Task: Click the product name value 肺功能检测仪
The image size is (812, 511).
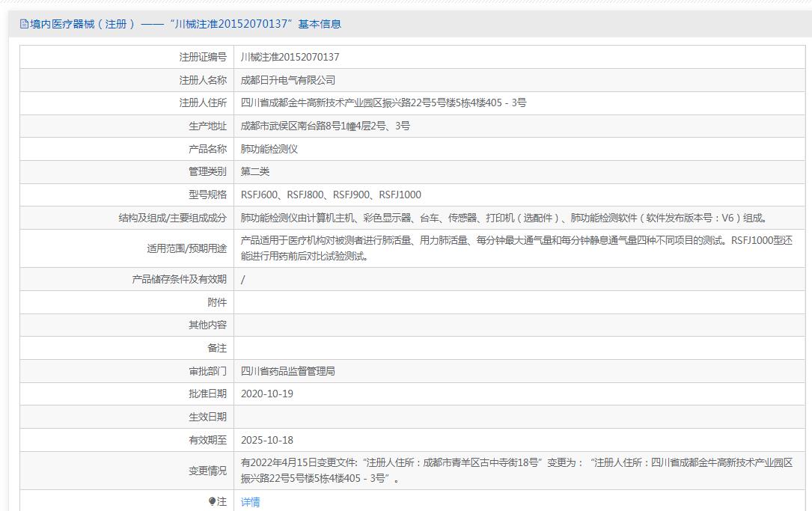Action: pyautogui.click(x=269, y=149)
